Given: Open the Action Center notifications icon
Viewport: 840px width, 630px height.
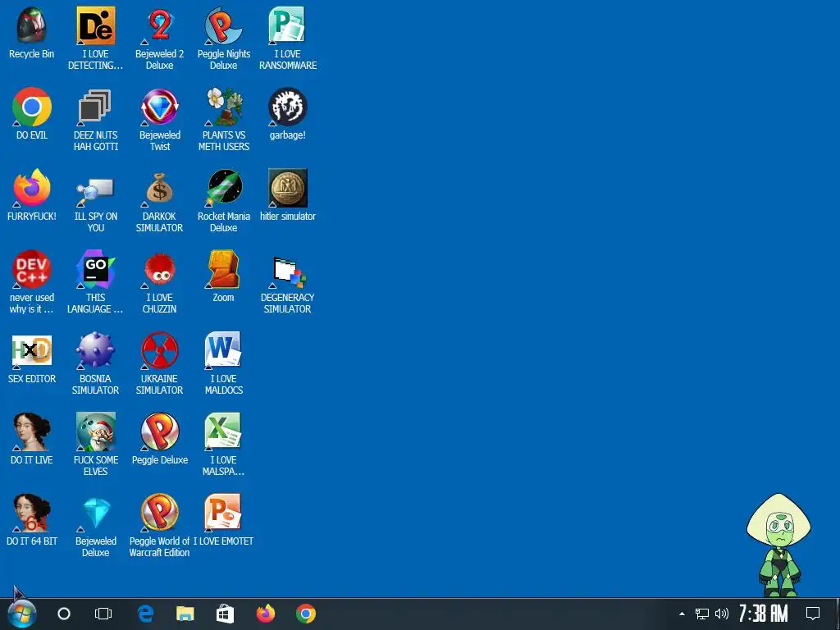Looking at the screenshot, I should [x=813, y=614].
